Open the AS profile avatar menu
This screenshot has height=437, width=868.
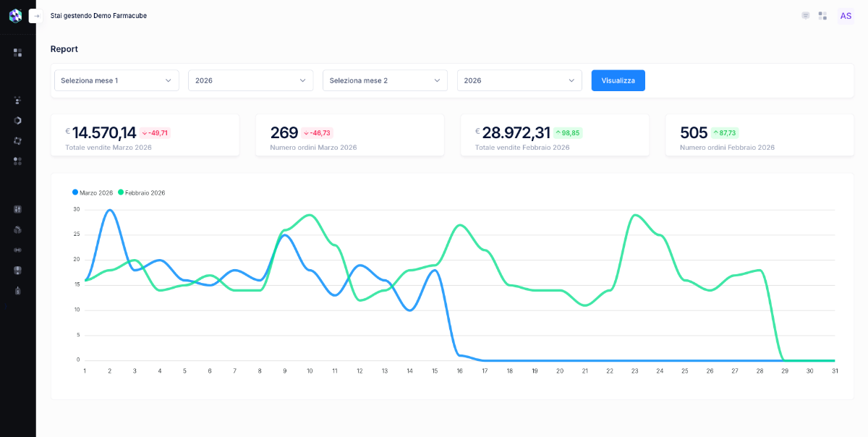(x=846, y=15)
